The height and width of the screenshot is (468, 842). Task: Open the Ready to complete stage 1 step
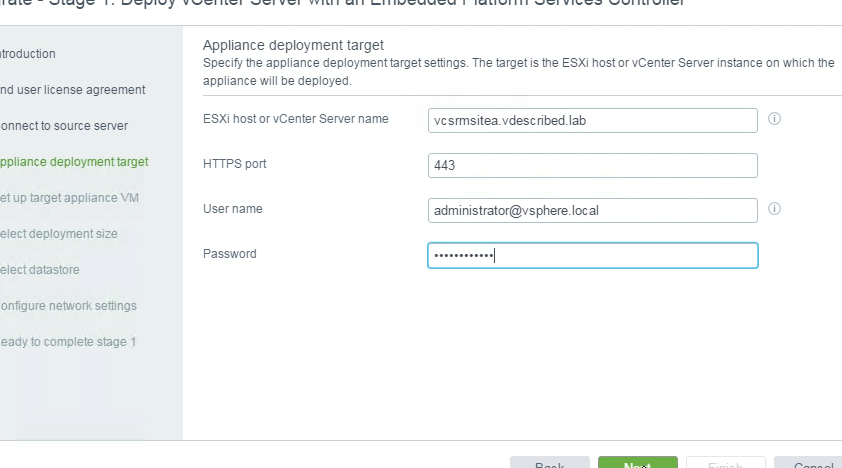click(x=68, y=341)
